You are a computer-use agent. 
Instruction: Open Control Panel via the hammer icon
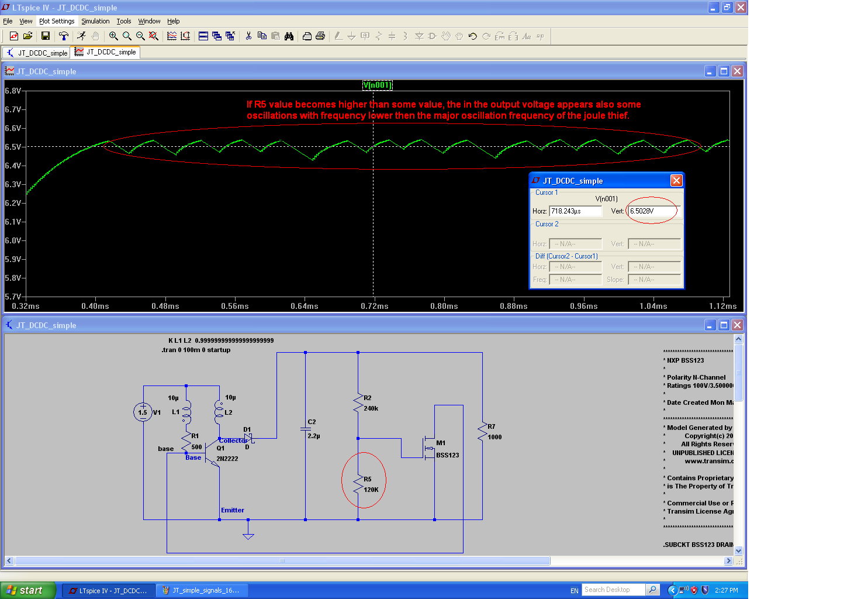[64, 36]
